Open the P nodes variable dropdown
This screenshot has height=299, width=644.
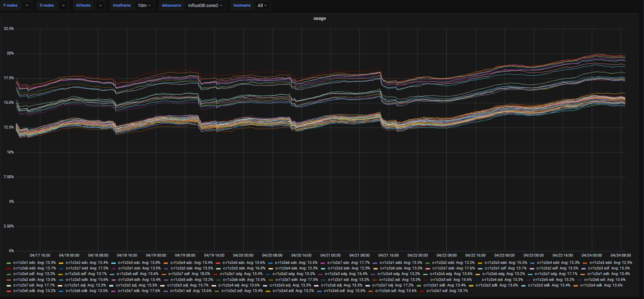click(26, 5)
